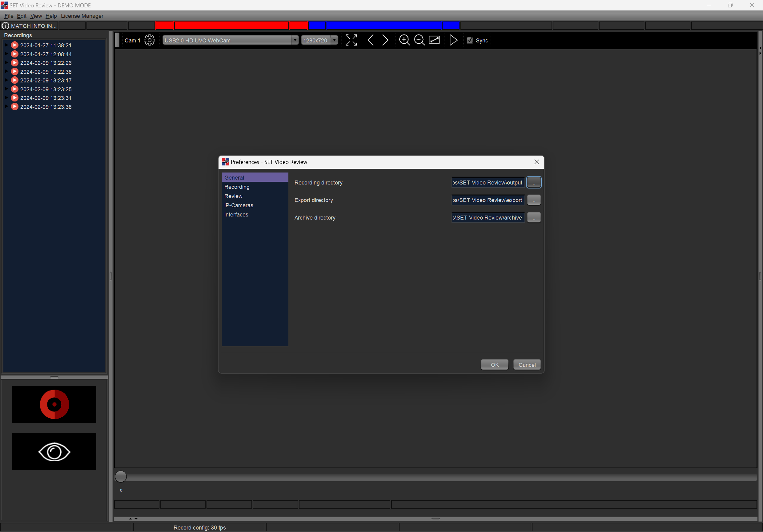
Task: Open the 1280x720 resolution dropdown
Action: point(319,40)
